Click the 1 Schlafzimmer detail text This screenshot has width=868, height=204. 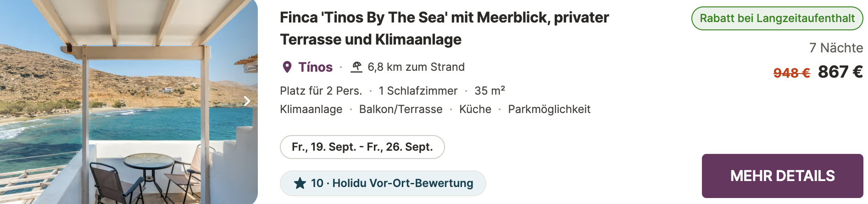click(418, 91)
